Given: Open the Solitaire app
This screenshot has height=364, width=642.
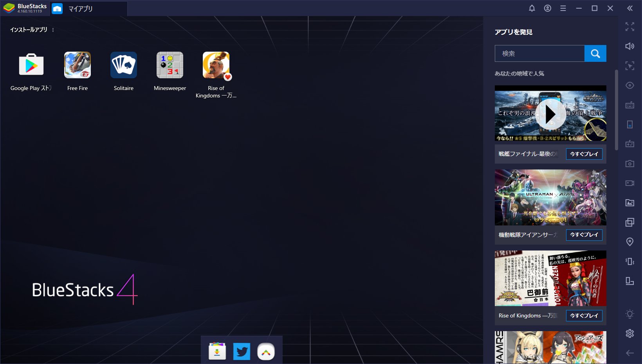Looking at the screenshot, I should click(124, 65).
